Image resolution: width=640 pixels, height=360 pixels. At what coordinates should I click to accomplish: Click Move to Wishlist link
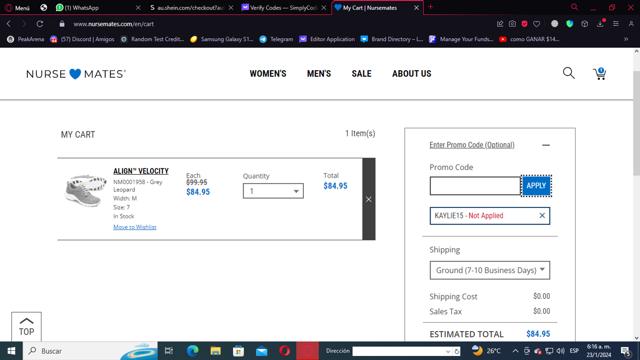pyautogui.click(x=135, y=227)
